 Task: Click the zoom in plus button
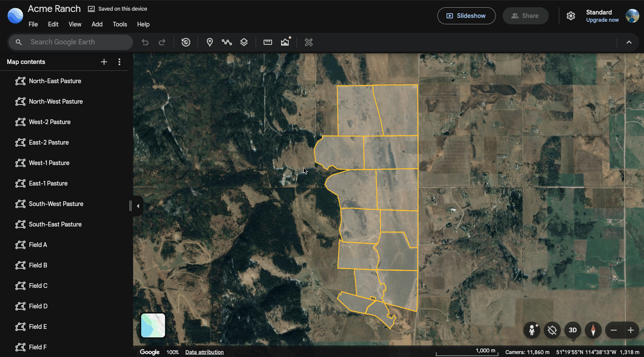[x=631, y=330]
